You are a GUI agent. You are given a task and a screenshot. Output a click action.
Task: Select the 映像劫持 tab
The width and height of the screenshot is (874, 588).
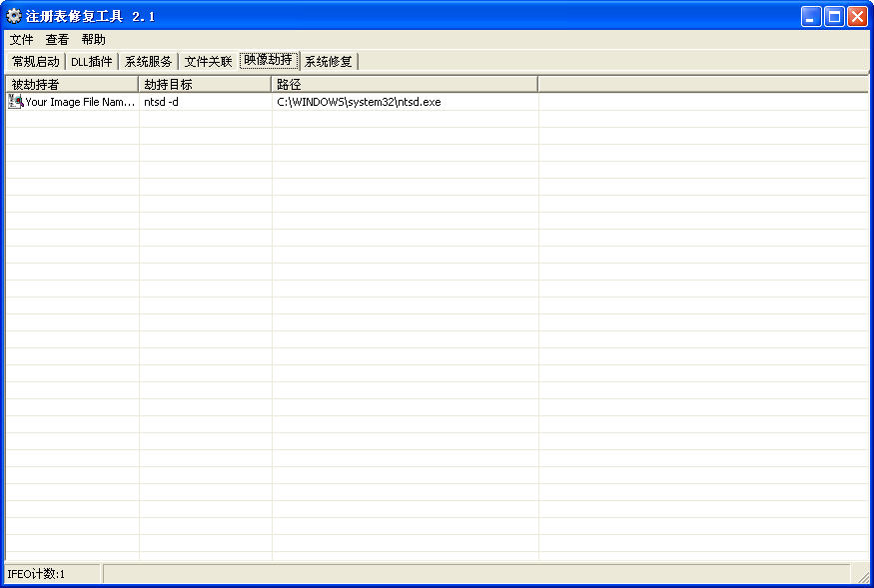(269, 61)
